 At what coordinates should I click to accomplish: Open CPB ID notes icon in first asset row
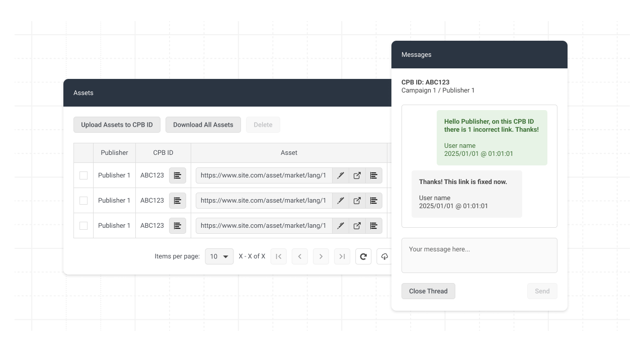(x=178, y=175)
